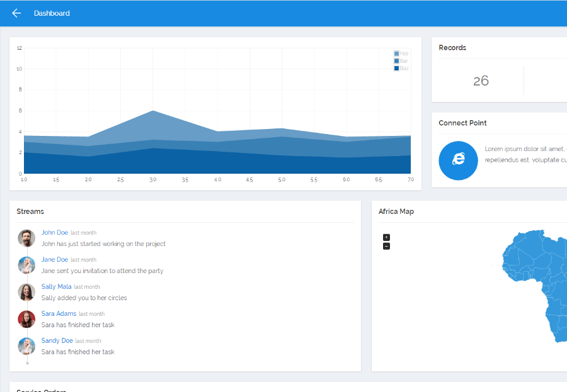Click Jane Doe's avatar photo
The width and height of the screenshot is (567, 392).
(26, 265)
